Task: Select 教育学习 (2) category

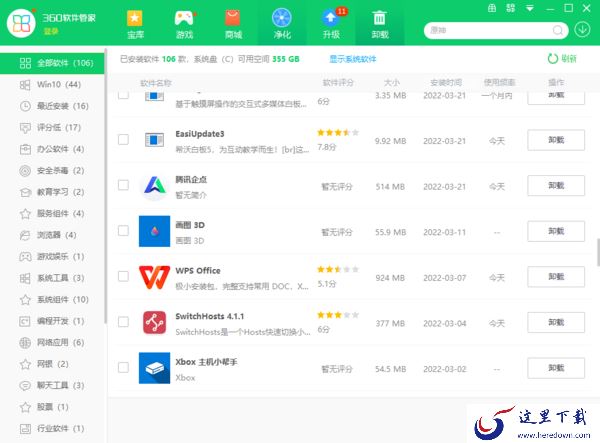Action: 52,192
